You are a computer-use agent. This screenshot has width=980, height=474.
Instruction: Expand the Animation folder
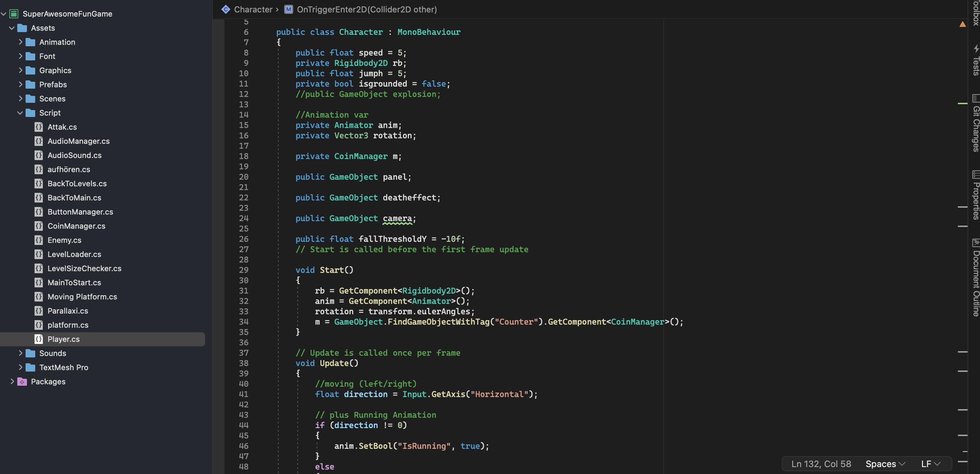[x=20, y=42]
